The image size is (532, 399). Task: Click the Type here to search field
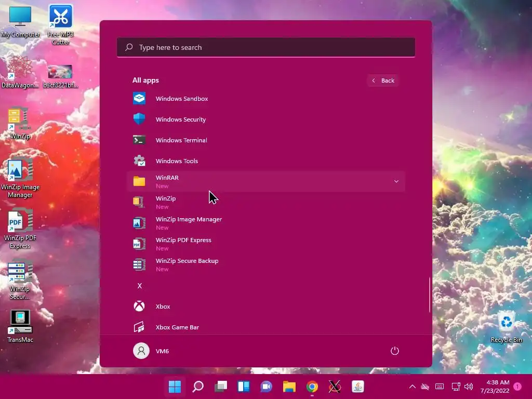point(265,47)
